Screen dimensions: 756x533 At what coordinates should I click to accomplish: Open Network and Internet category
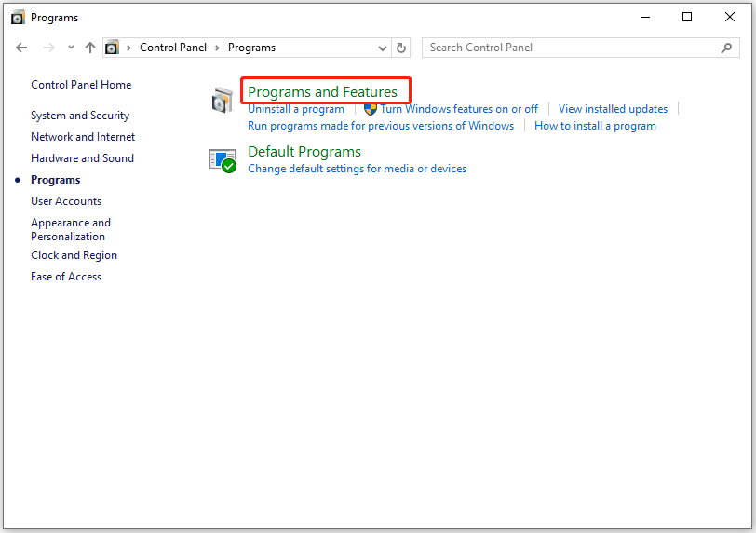(83, 137)
